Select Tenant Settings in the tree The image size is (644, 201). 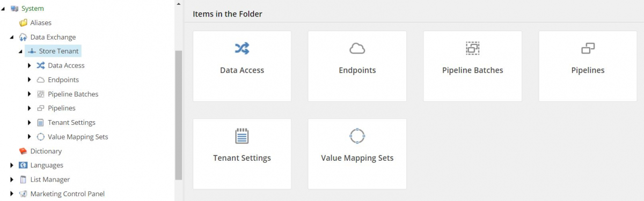tap(71, 123)
